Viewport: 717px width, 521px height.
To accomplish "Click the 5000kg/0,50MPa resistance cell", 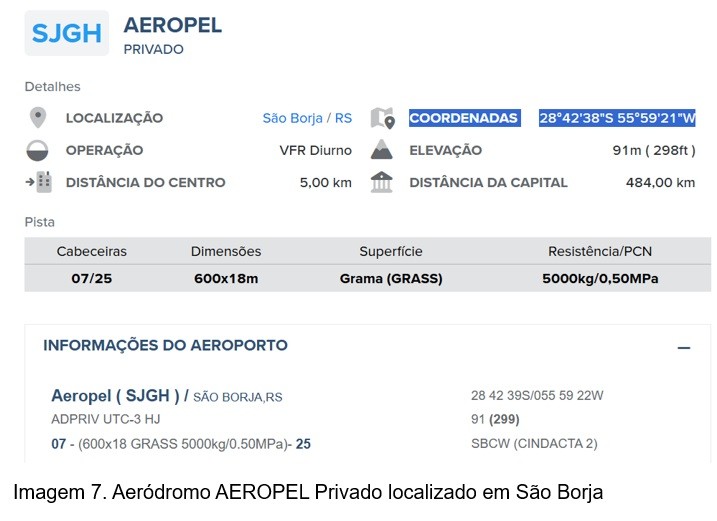I will point(600,279).
